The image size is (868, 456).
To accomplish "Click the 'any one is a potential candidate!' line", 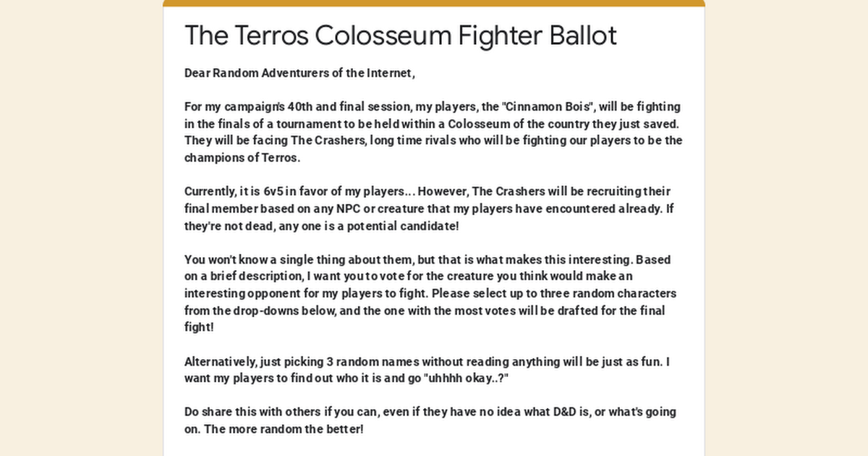I will [x=321, y=226].
